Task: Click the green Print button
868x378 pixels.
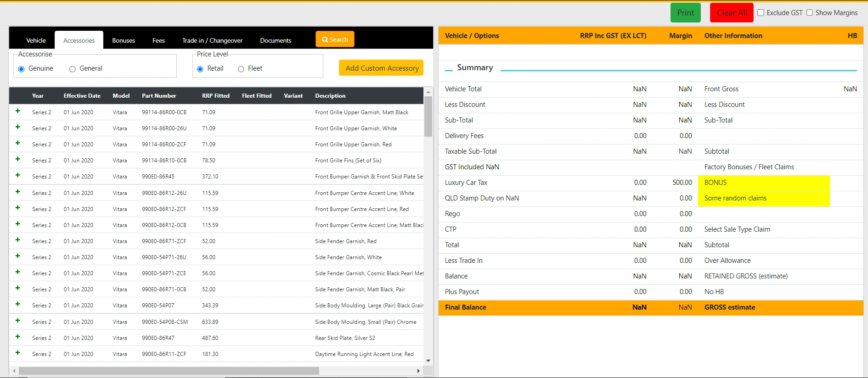Action: click(686, 13)
